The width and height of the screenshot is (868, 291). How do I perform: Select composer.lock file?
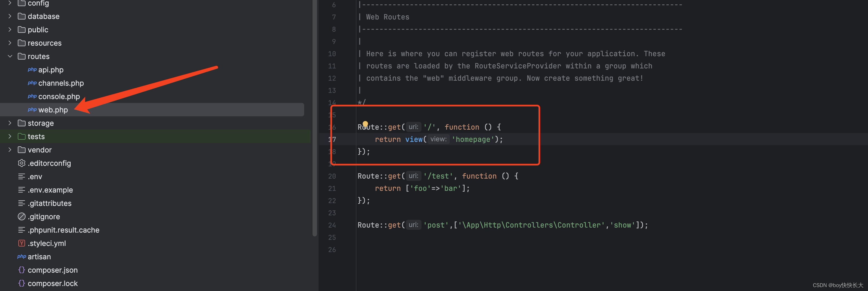[x=53, y=283]
